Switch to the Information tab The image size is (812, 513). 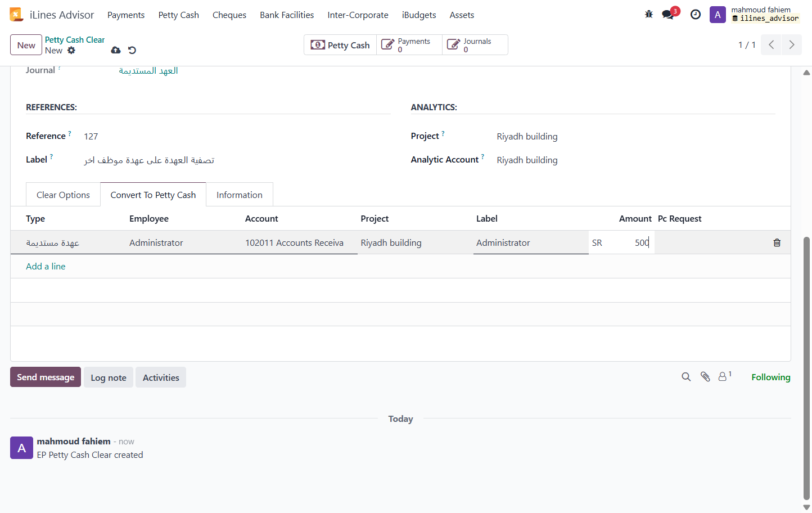pos(240,195)
